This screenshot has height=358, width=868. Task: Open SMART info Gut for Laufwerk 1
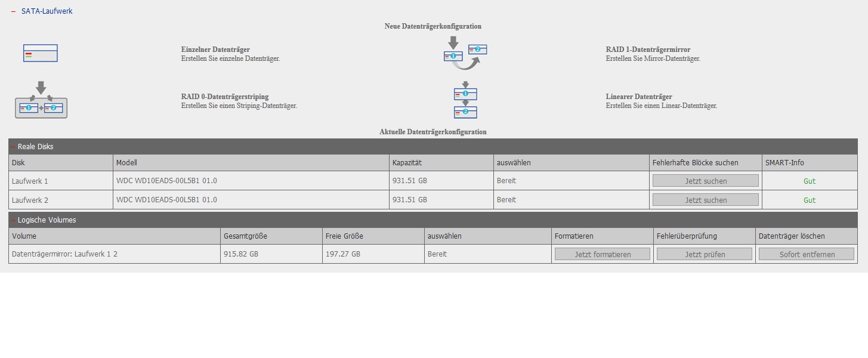(x=809, y=181)
